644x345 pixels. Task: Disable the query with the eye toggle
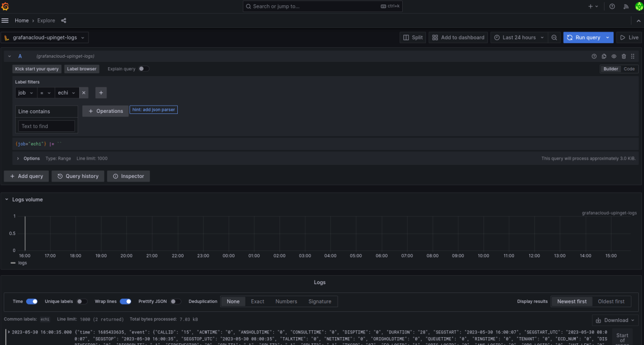(613, 56)
